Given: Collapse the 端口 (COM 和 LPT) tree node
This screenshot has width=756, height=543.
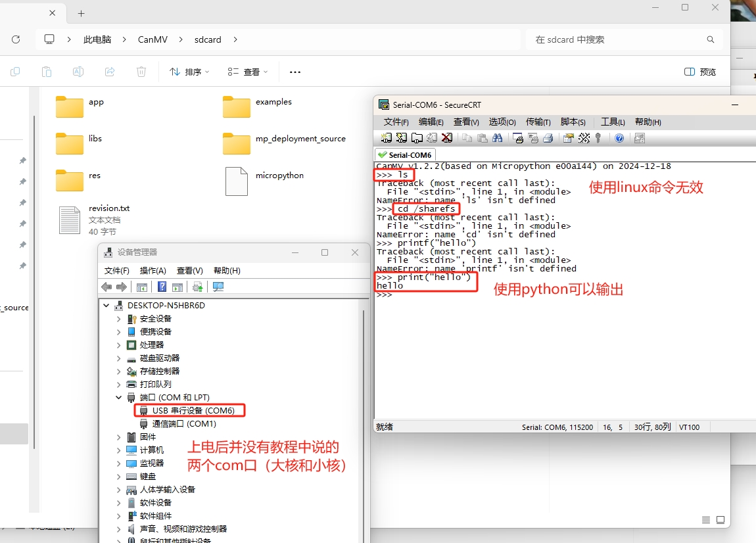Looking at the screenshot, I should point(119,397).
